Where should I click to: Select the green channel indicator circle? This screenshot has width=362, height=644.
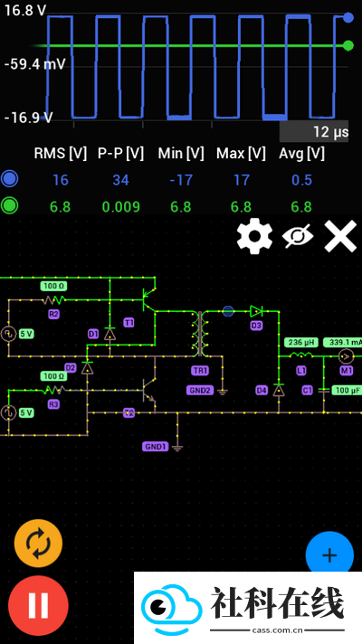coord(9,206)
